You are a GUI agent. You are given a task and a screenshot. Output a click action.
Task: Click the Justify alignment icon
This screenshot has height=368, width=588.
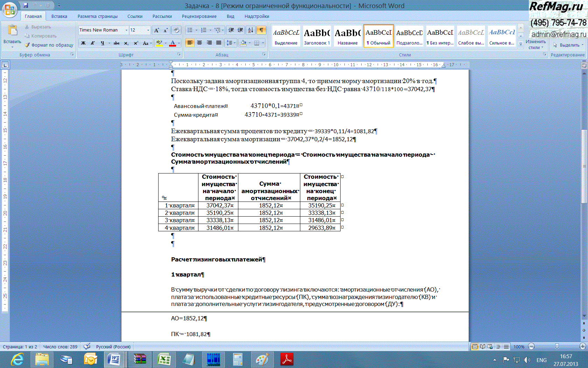click(219, 43)
